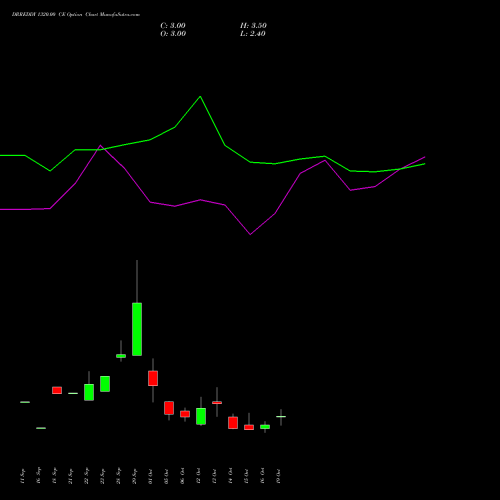
Task: Click the 06 Oct date label
Action: coord(183,476)
